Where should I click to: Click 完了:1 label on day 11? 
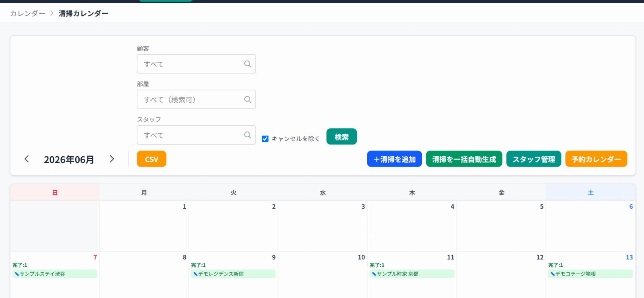click(377, 265)
